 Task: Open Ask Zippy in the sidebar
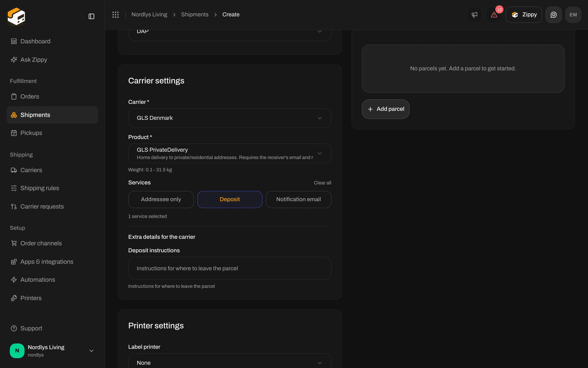[x=52, y=60]
